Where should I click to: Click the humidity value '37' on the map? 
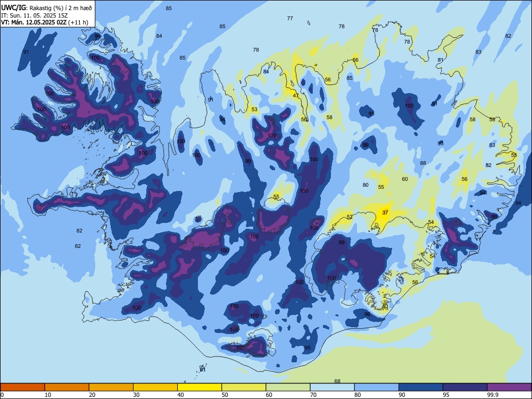[x=385, y=213]
